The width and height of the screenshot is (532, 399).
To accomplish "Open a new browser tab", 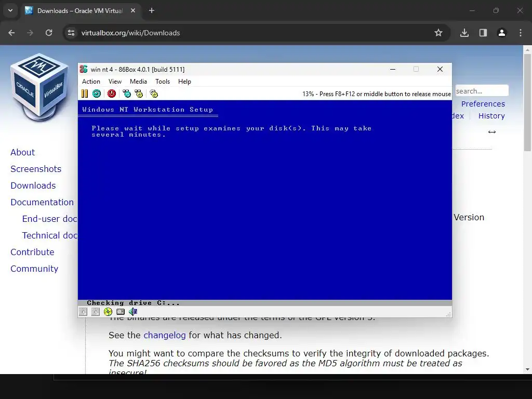I will (152, 10).
